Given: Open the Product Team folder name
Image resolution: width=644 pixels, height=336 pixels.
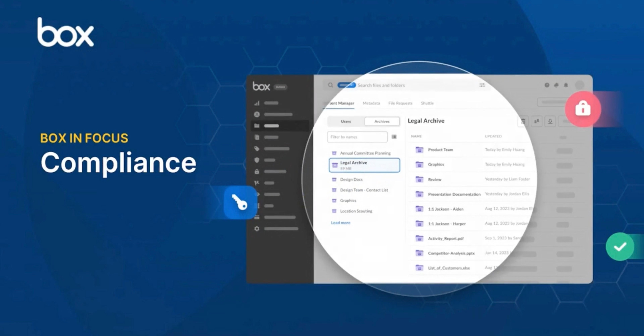Looking at the screenshot, I should 441,150.
